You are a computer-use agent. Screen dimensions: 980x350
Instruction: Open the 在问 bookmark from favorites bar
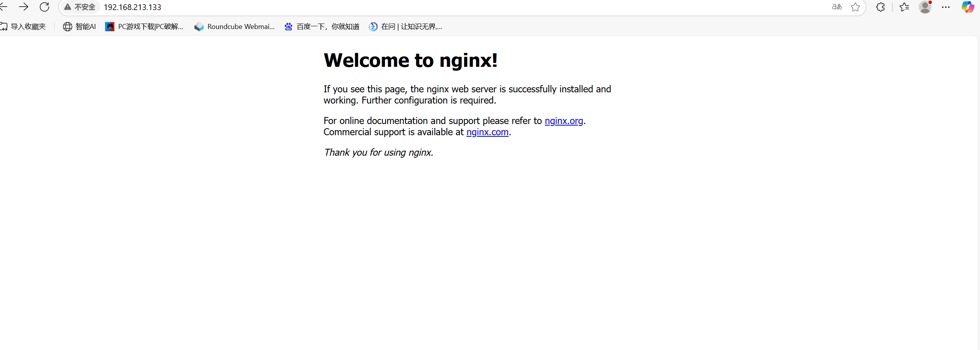click(x=405, y=26)
